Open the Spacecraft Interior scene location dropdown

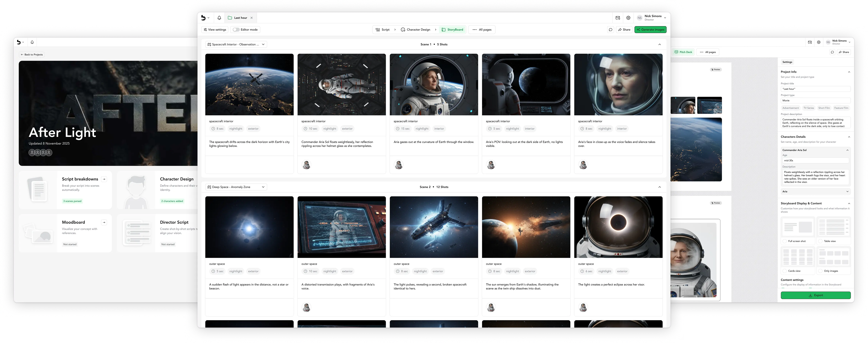[x=236, y=45]
